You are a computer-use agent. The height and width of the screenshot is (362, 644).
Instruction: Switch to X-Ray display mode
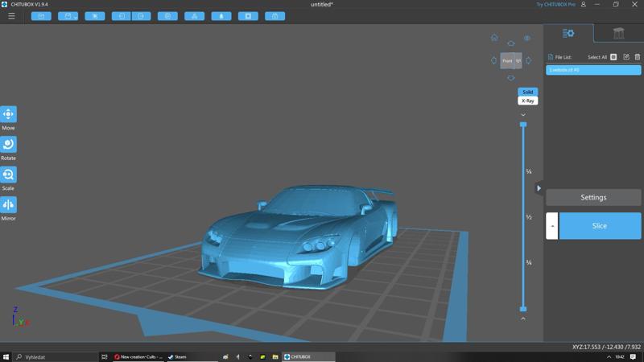[528, 101]
